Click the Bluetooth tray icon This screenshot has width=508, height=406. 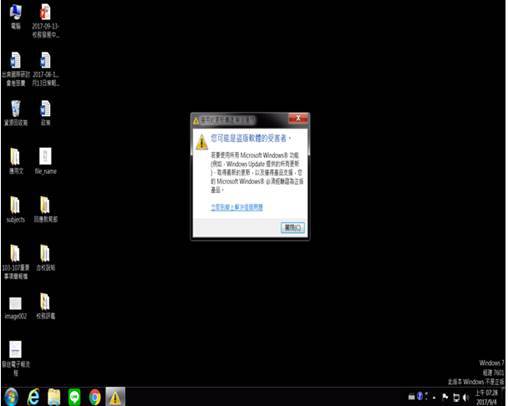420,396
